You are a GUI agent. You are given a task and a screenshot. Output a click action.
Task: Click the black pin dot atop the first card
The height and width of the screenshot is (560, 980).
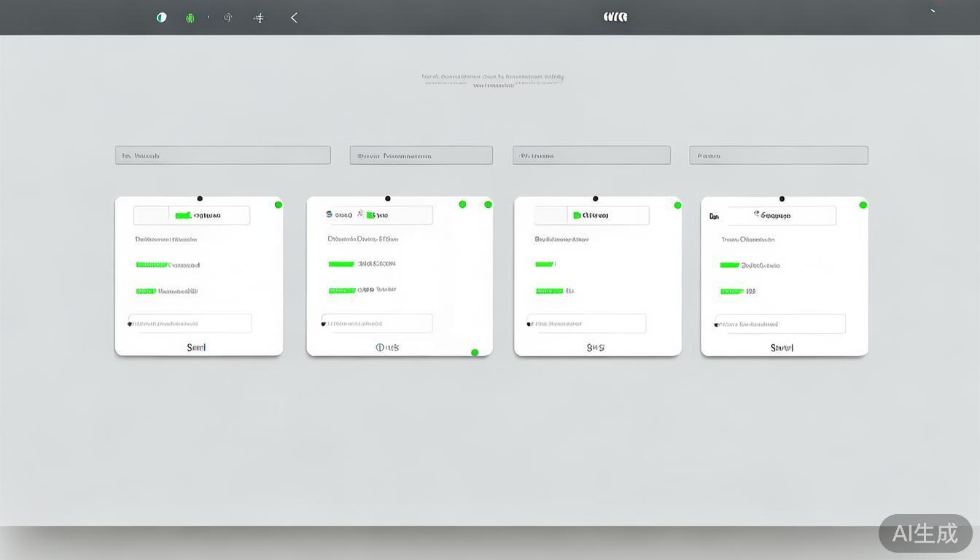(x=200, y=198)
